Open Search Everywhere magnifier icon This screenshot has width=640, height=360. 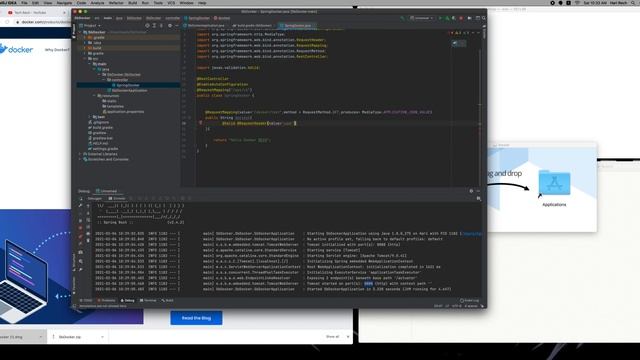[484, 18]
